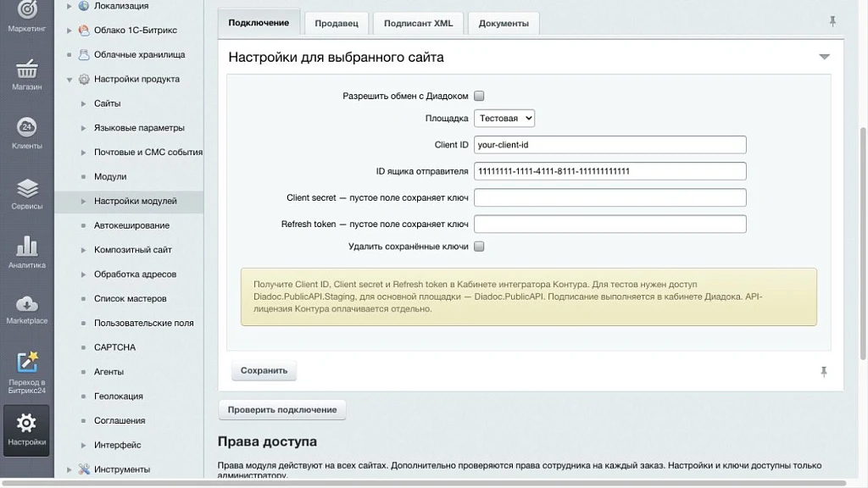Enable Разрешить обмен с Диадоком checkbox
Image resolution: width=868 pixels, height=488 pixels.
click(479, 96)
